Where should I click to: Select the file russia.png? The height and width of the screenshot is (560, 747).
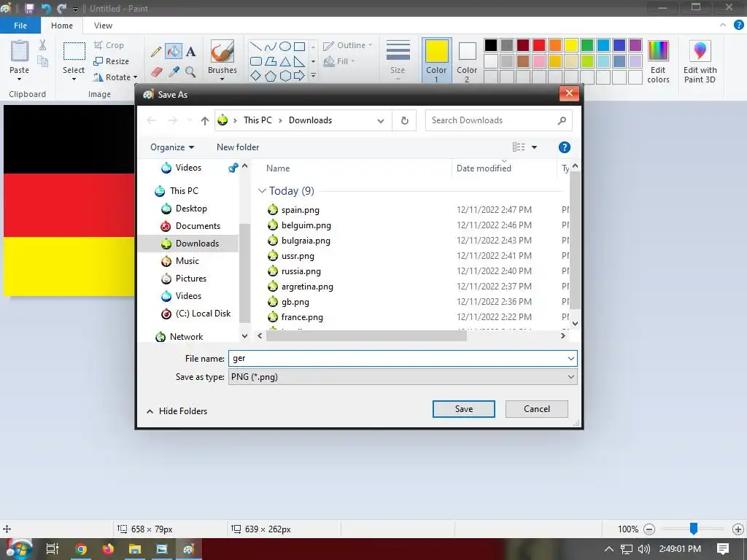click(301, 271)
